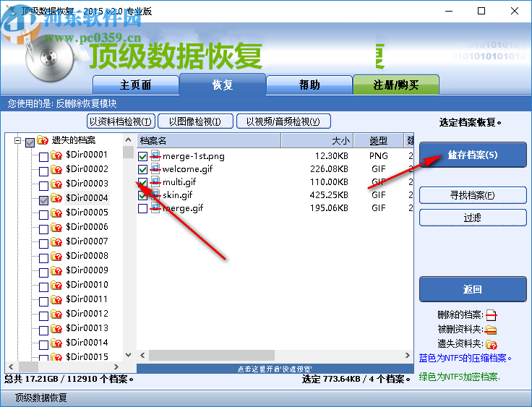The width and height of the screenshot is (532, 407).
Task: Click the 遗失资料夹 legend folder icon
Action: click(492, 345)
